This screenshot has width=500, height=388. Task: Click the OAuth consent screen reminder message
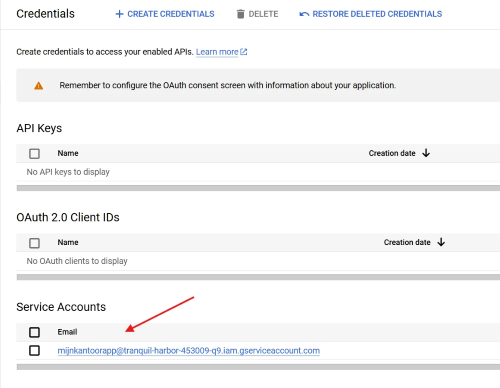[228, 85]
